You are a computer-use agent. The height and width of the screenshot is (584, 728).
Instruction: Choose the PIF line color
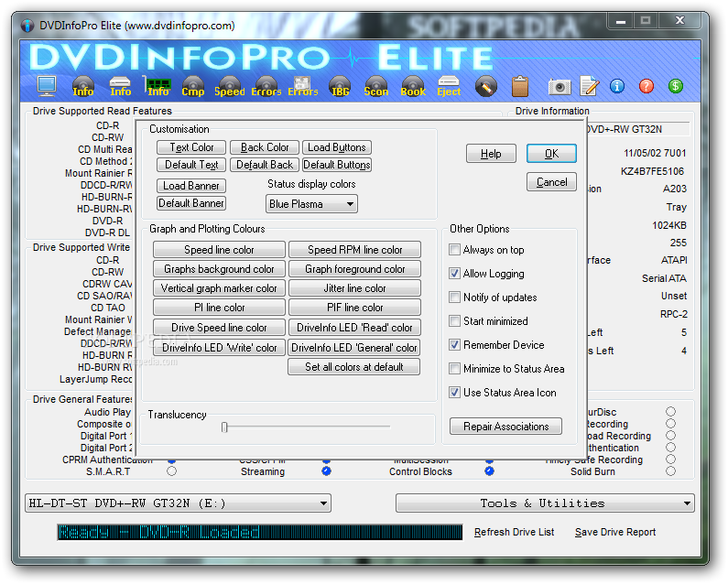click(x=354, y=308)
